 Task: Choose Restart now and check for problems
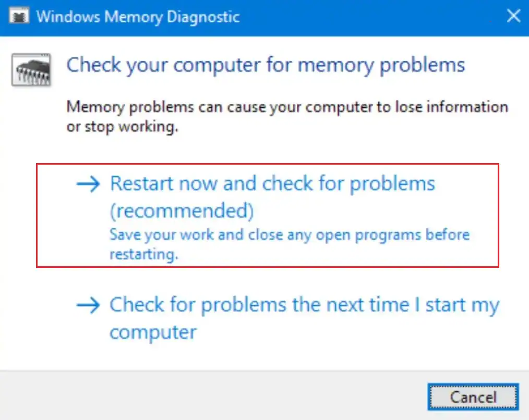(x=272, y=184)
